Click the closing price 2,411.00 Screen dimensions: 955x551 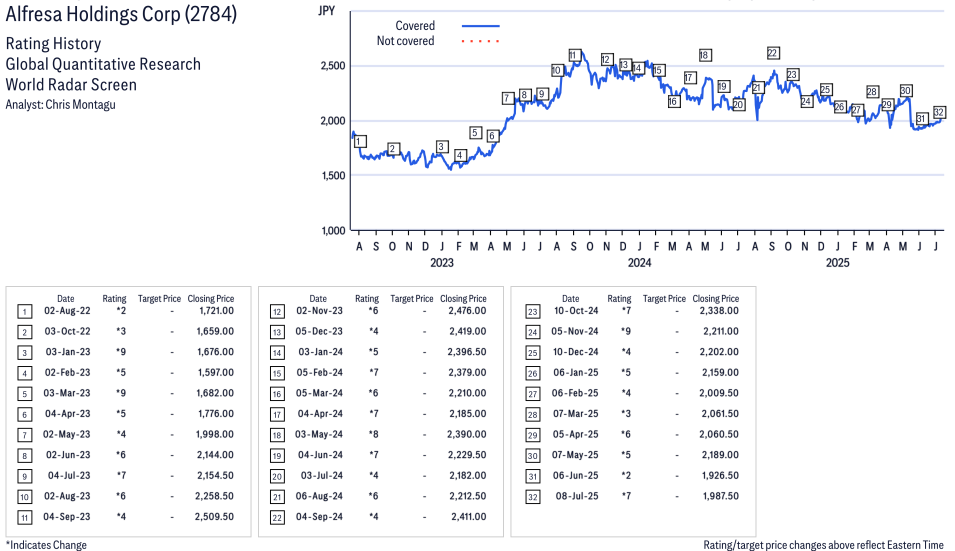468,516
